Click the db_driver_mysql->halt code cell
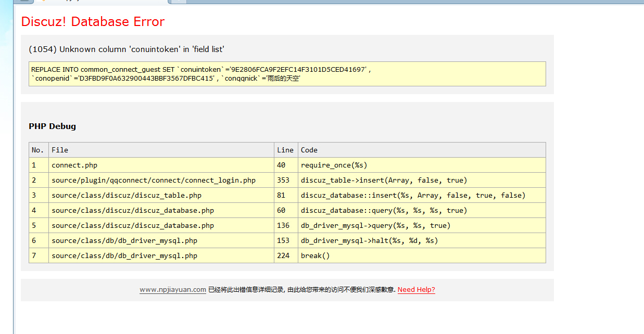This screenshot has height=334, width=644. pyautogui.click(x=369, y=240)
